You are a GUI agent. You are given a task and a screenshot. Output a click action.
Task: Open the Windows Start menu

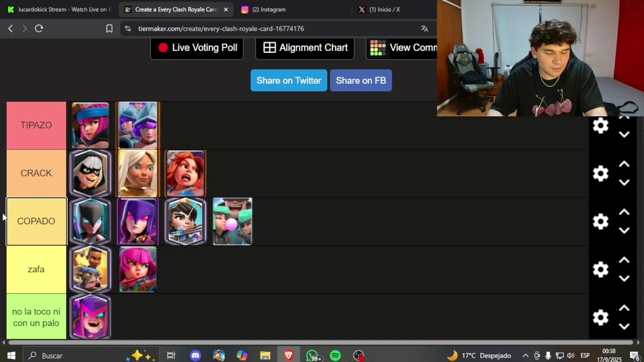[x=11, y=355]
